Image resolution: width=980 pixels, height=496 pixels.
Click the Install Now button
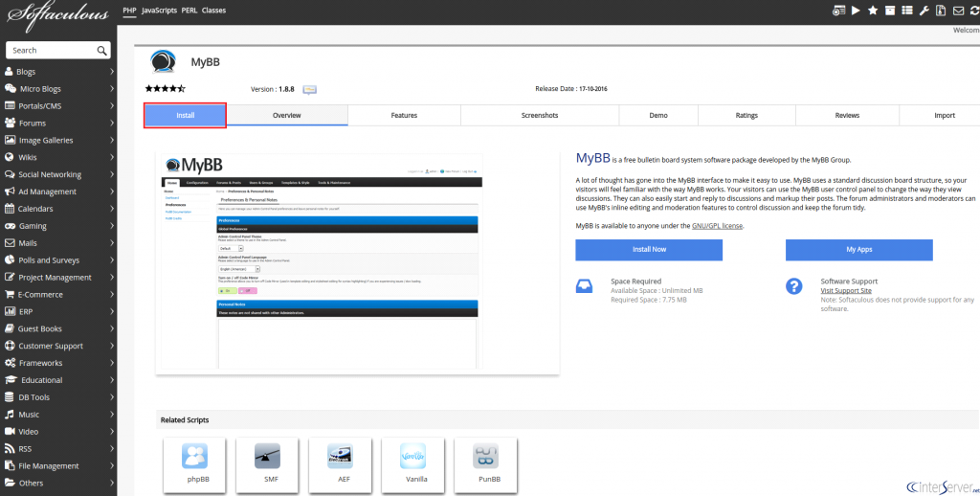(x=649, y=250)
